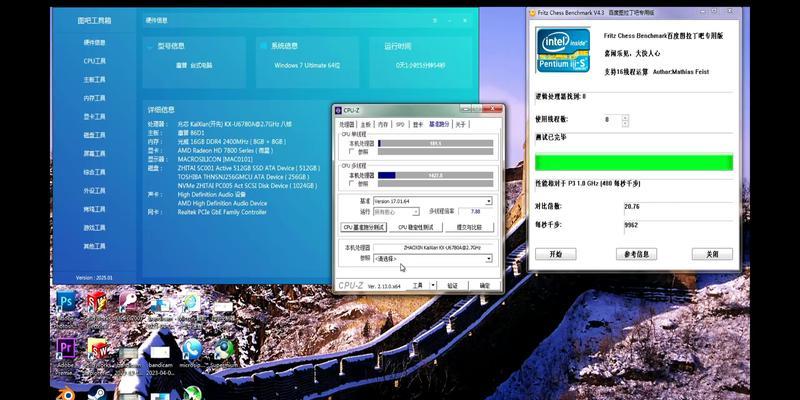This screenshot has width=800, height=400.
Task: Click the CPU-Z title bar icon
Action: click(x=338, y=110)
